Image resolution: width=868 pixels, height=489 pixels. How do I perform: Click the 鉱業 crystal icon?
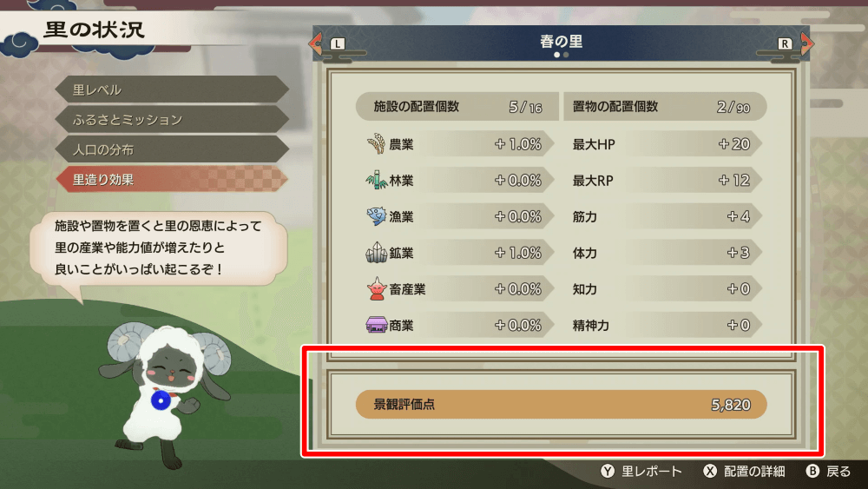[377, 253]
